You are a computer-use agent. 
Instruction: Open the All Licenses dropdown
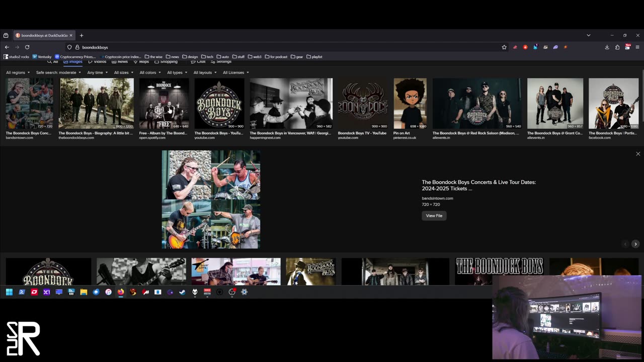pyautogui.click(x=235, y=72)
